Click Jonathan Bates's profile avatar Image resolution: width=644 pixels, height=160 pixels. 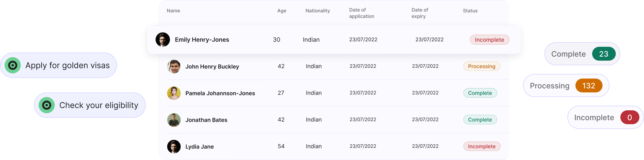[x=174, y=120]
